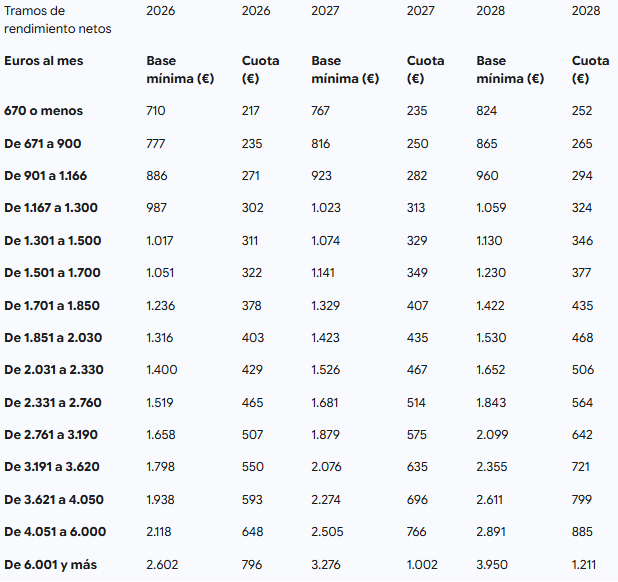Click the 2.602 base value in last row
Viewport: 618px width, 582px height.
click(163, 564)
